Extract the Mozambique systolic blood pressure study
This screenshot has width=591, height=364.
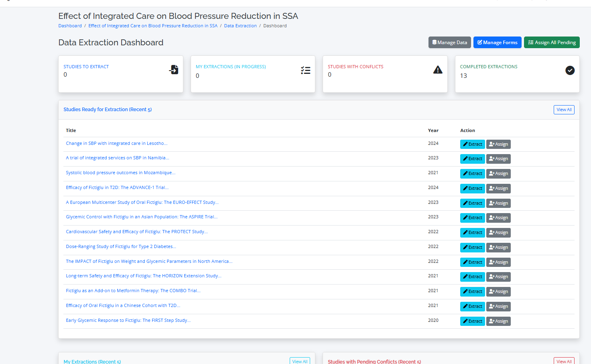pyautogui.click(x=472, y=174)
